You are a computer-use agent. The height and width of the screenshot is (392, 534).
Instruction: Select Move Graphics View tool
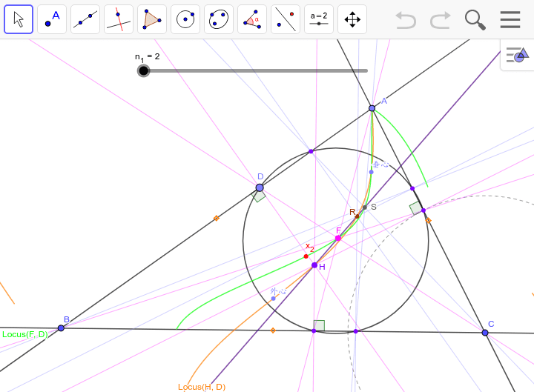pyautogui.click(x=352, y=19)
